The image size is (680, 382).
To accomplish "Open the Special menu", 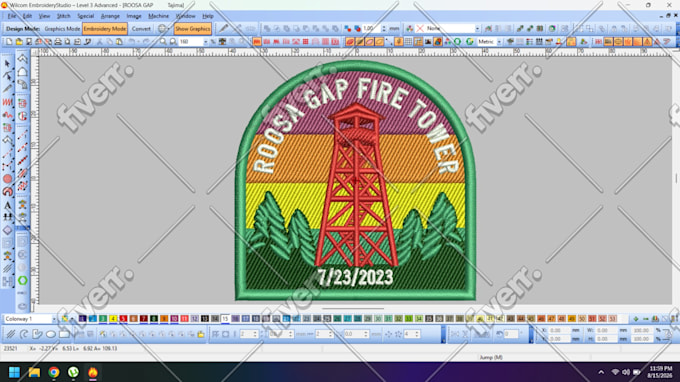I will [x=85, y=16].
